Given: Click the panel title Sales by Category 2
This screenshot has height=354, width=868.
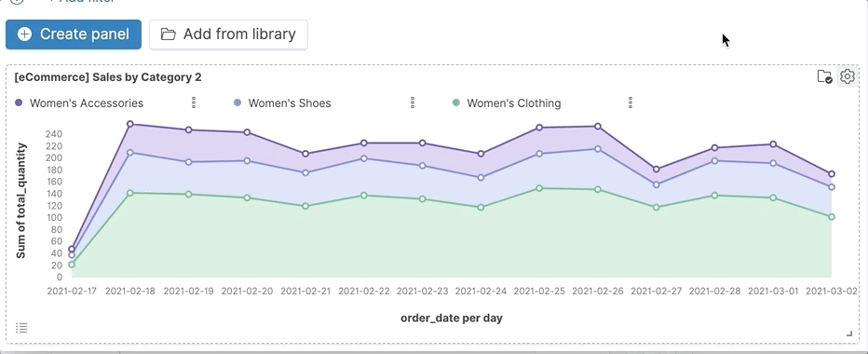Looking at the screenshot, I should tap(108, 77).
